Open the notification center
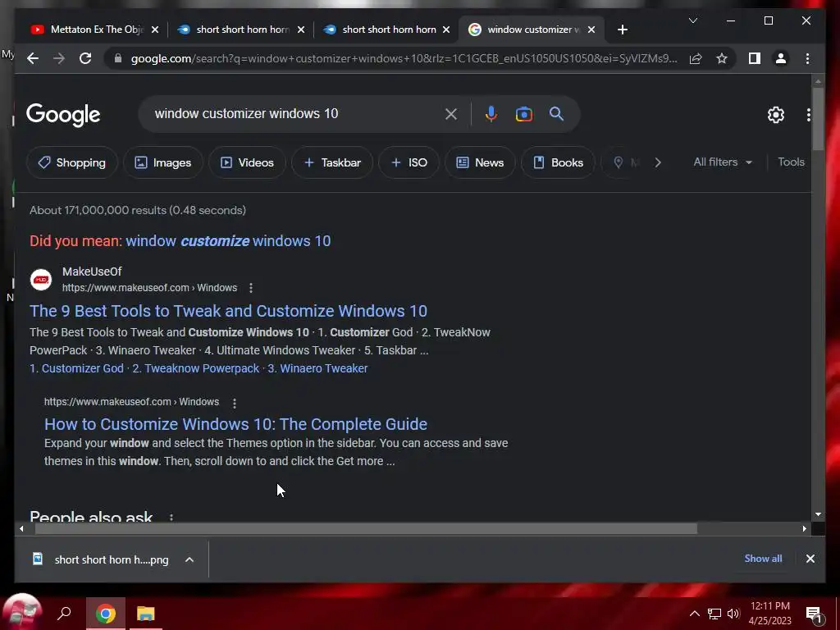This screenshot has width=840, height=630. (x=815, y=614)
